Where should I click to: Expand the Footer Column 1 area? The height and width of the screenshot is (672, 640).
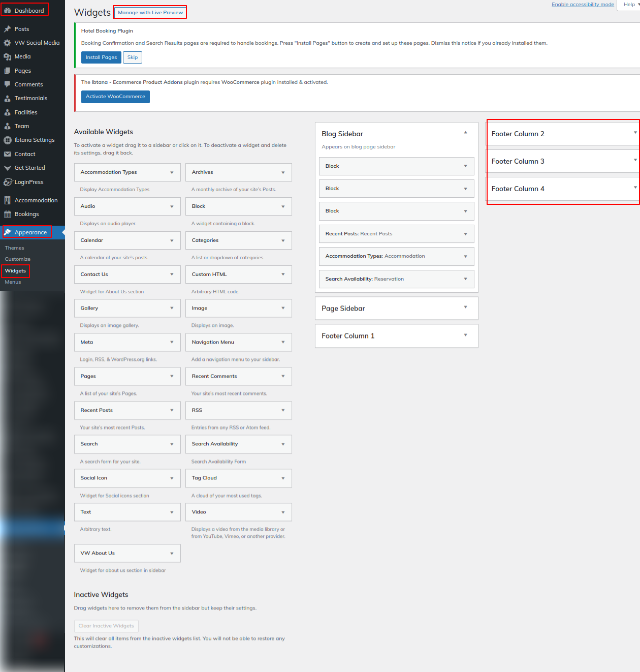point(465,335)
